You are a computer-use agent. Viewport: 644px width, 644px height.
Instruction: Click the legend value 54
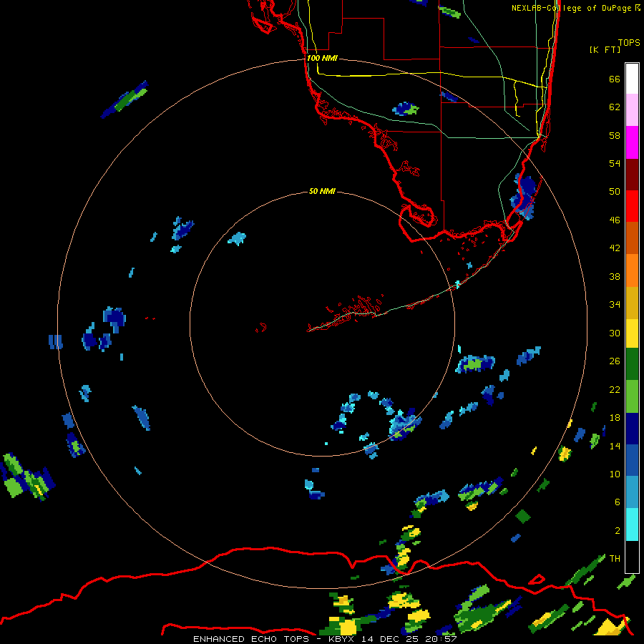click(615, 163)
